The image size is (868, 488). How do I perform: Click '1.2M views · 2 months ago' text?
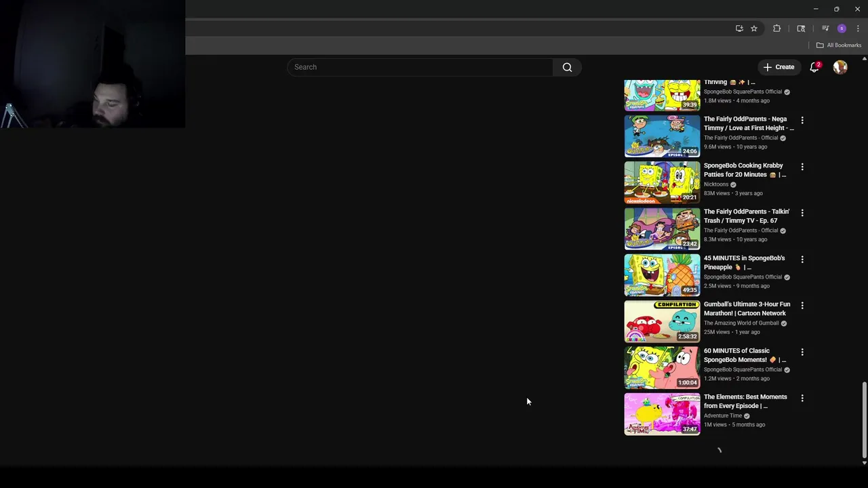tap(736, 379)
